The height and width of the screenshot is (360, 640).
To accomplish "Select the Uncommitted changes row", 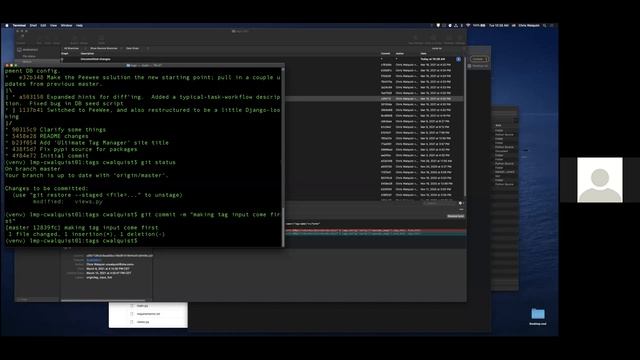I will (261, 59).
